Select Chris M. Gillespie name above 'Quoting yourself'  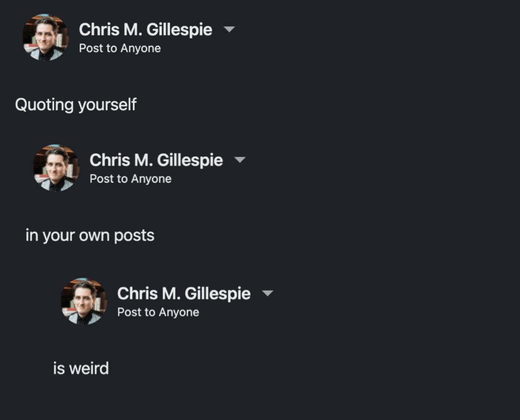tap(145, 30)
